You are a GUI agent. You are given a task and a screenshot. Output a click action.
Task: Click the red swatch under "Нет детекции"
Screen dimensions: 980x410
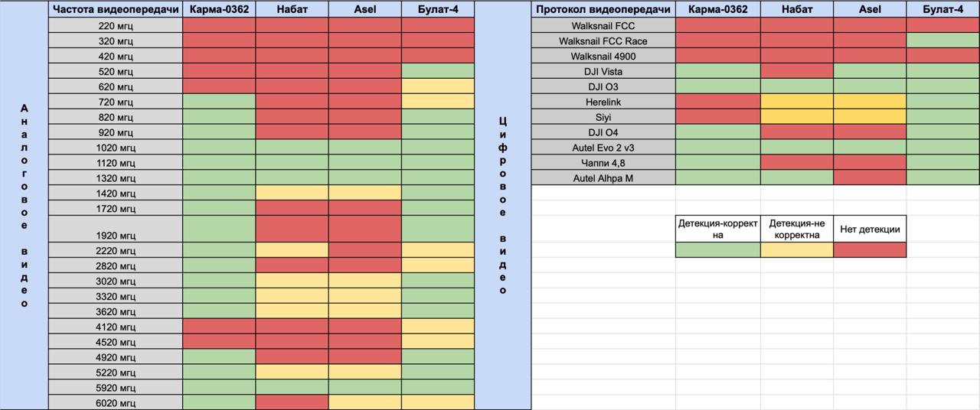click(869, 249)
